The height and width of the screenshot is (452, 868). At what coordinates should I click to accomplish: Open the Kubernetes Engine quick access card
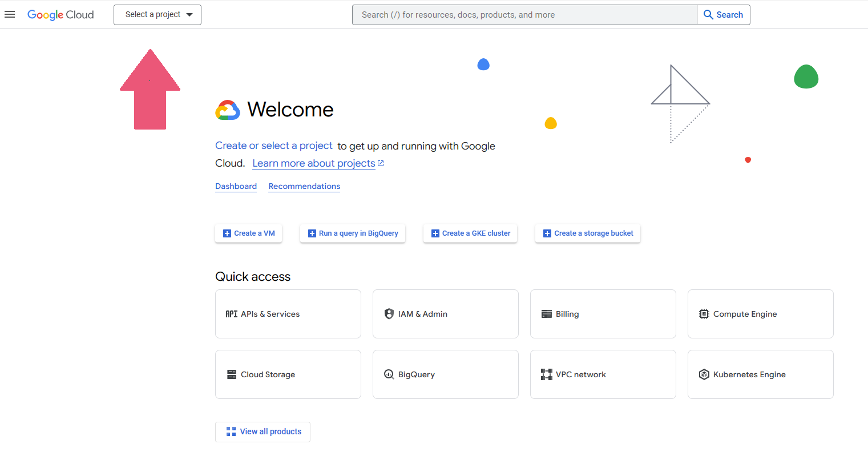(761, 374)
